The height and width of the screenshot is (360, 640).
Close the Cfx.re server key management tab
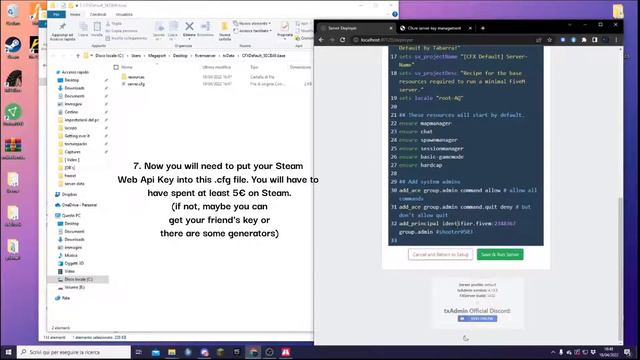470,28
